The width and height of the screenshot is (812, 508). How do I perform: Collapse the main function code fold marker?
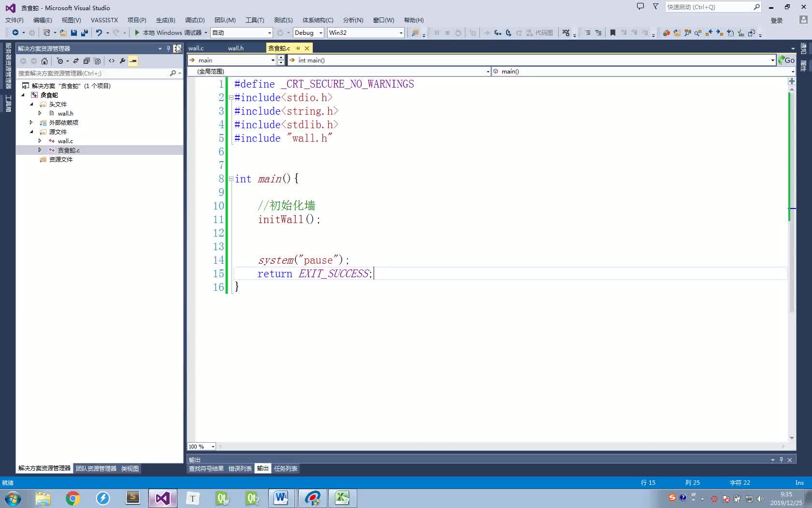pyautogui.click(x=231, y=179)
